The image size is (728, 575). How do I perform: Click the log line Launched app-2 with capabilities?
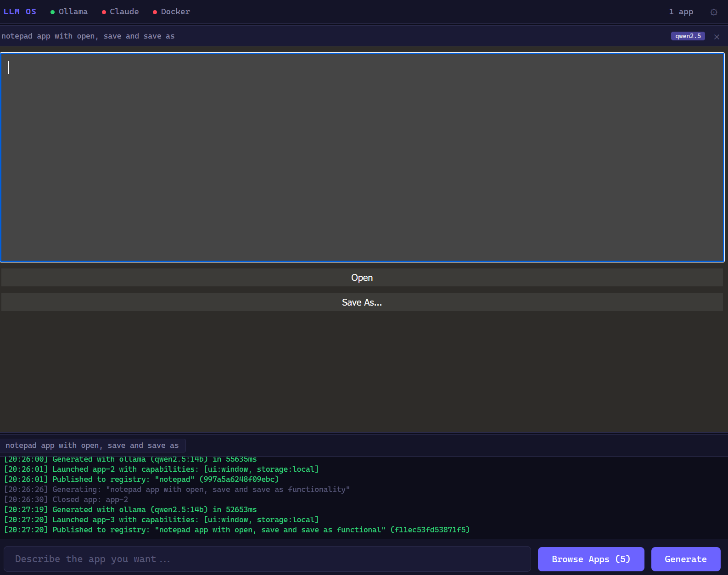tap(161, 469)
